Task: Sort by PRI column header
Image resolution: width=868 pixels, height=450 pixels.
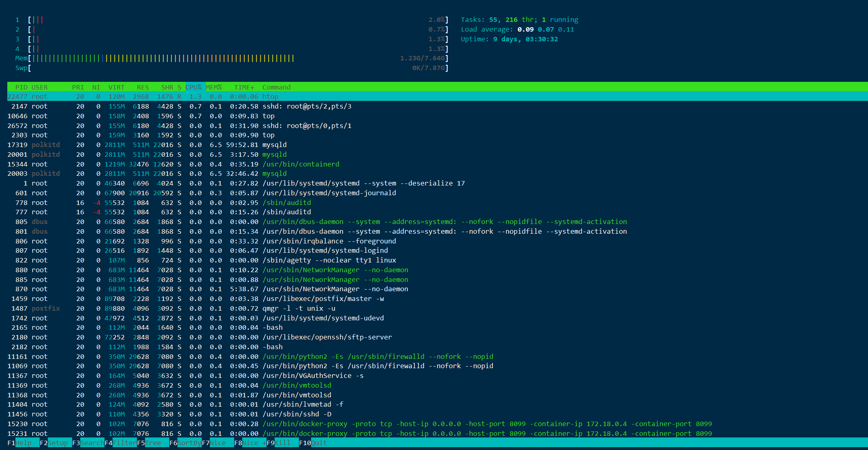Action: (78, 87)
